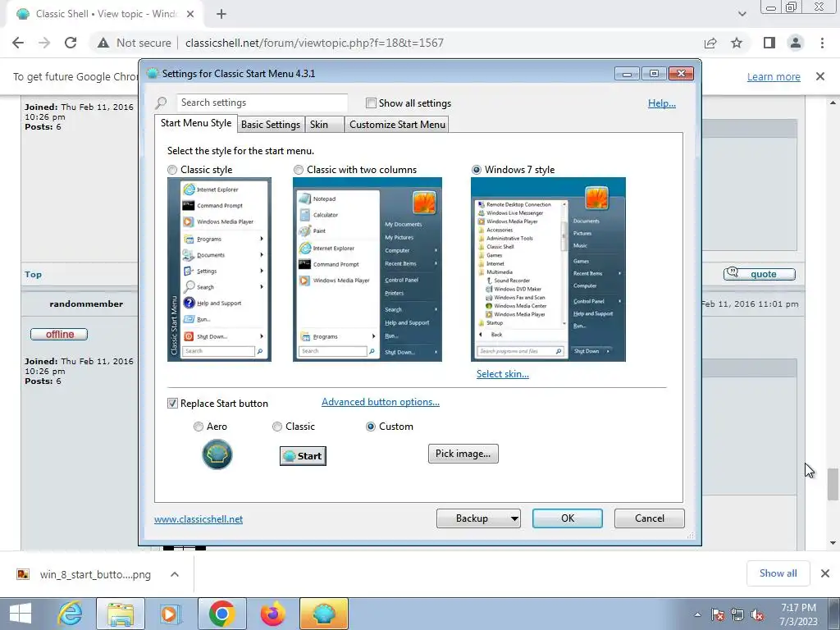This screenshot has width=840, height=630.
Task: Click the scrollbar down arrow
Action: [x=833, y=543]
